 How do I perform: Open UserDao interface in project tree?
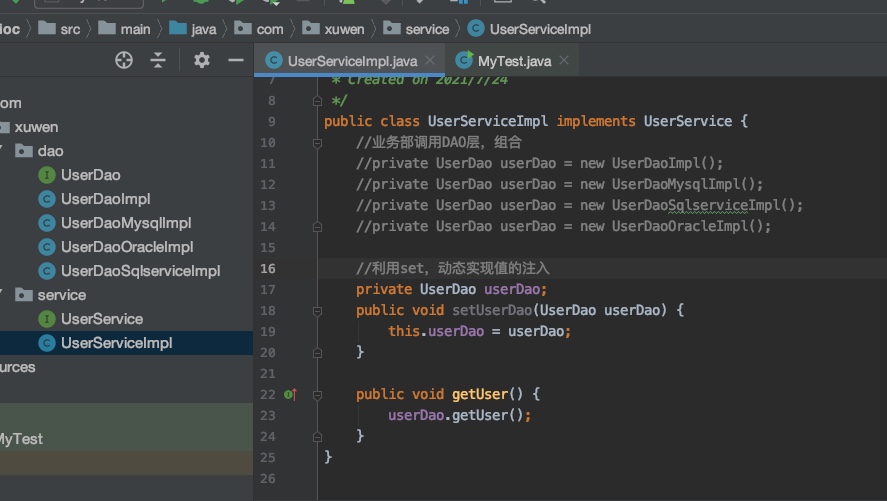tap(90, 175)
